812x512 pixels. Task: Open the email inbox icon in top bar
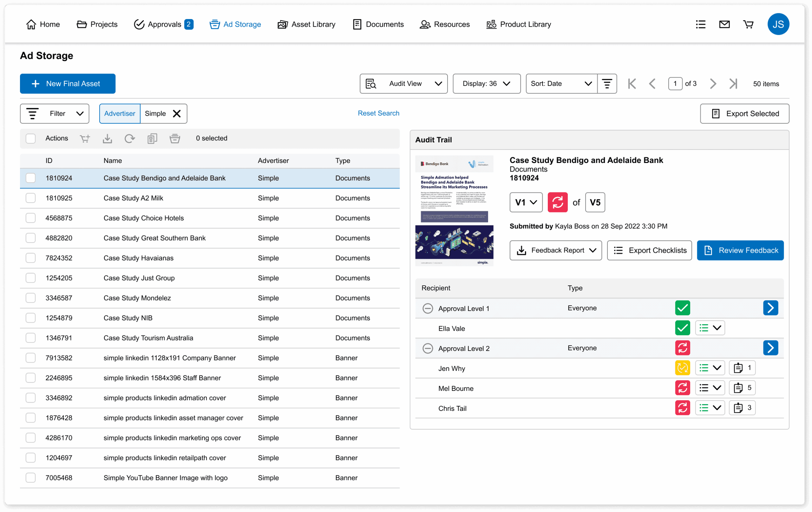coord(724,24)
